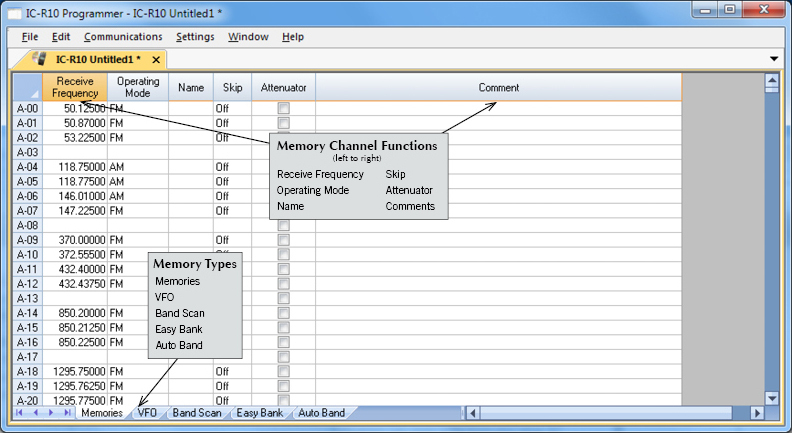Click the vertical scrollbar down arrow
The height and width of the screenshot is (433, 792).
pyautogui.click(x=772, y=398)
